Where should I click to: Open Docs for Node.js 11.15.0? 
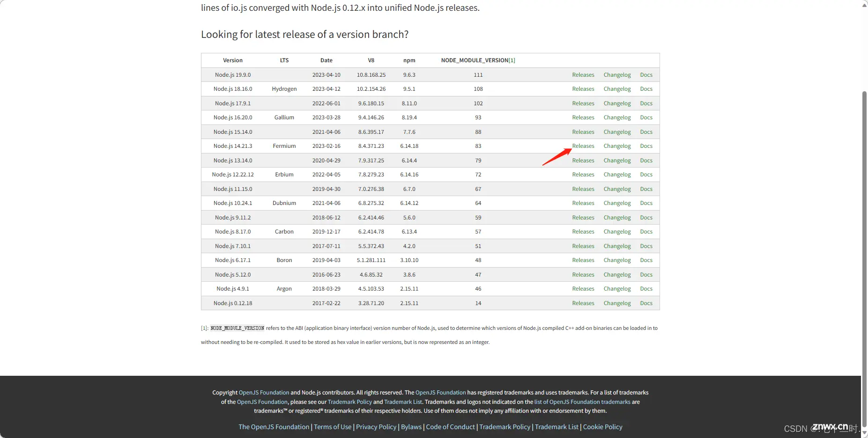[x=646, y=189]
